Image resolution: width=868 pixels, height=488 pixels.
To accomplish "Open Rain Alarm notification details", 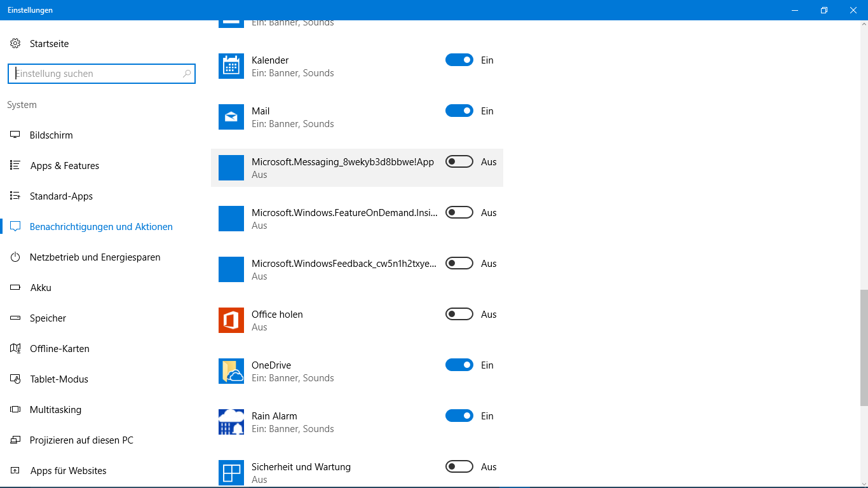I will [357, 422].
